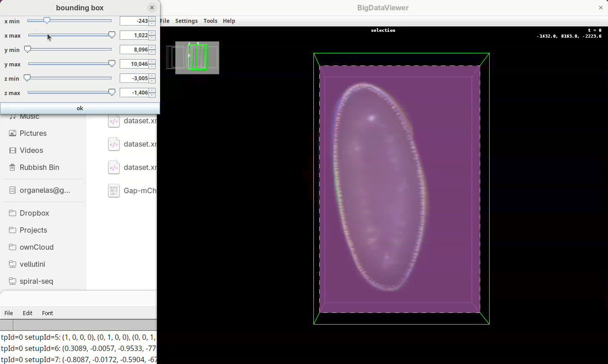Open the Projects bookmark folder
The width and height of the screenshot is (608, 364).
pyautogui.click(x=33, y=230)
